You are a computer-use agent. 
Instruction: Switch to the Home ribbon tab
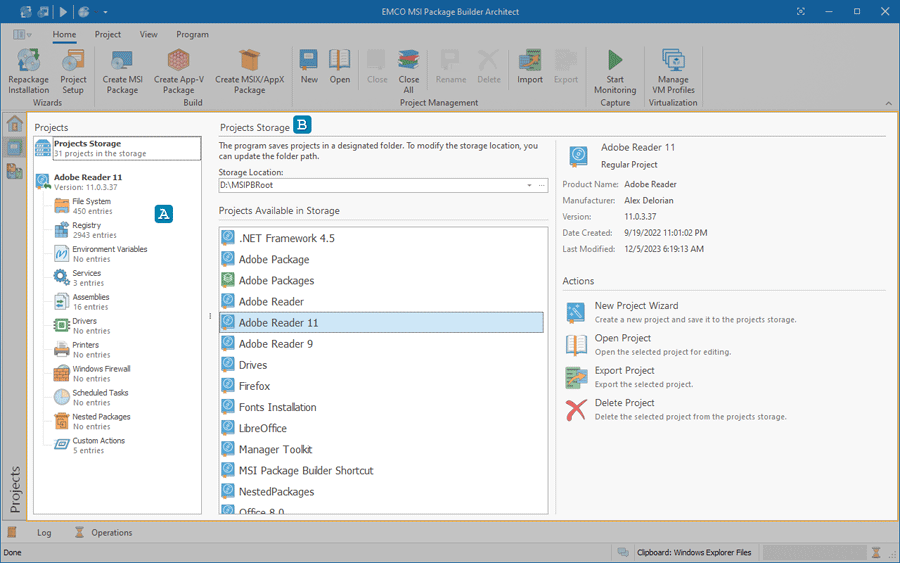(x=64, y=34)
